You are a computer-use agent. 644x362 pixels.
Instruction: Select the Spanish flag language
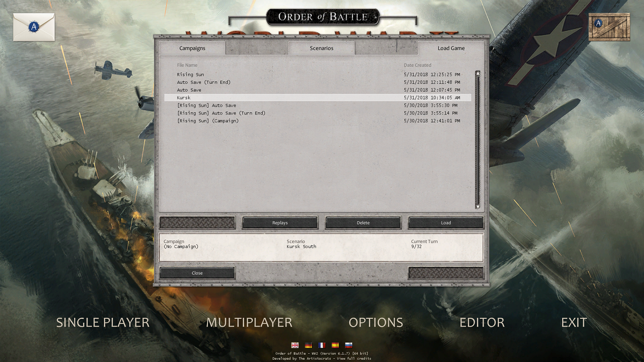click(335, 345)
